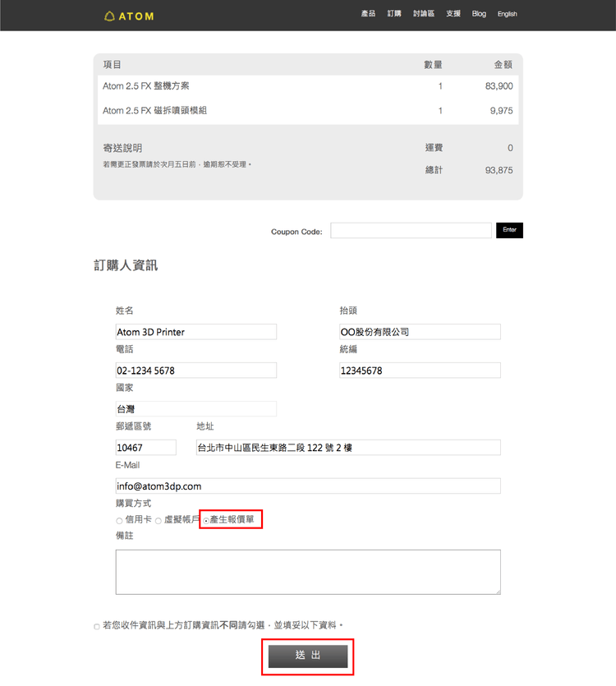616x686 pixels.
Task: Click the Atom 2.5 FX 整機方案 item row
Action: [308, 86]
